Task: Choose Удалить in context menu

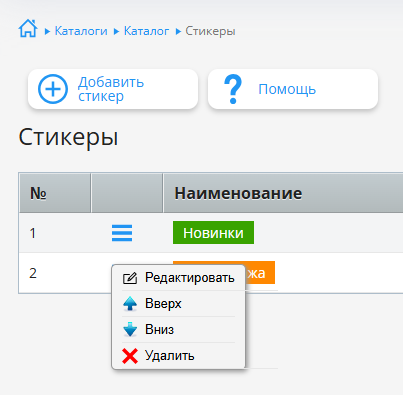Action: (178, 356)
